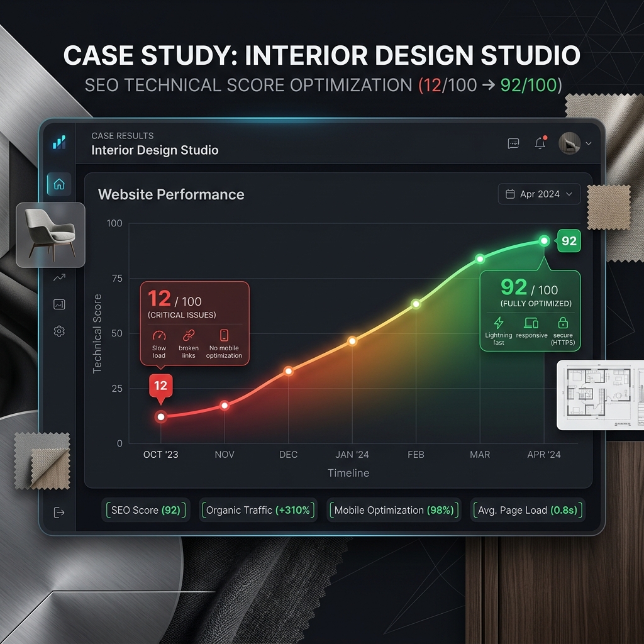Viewport: 644px width, 644px height.
Task: Click the (FULLY OPTIMIZED) label
Action: click(536, 304)
